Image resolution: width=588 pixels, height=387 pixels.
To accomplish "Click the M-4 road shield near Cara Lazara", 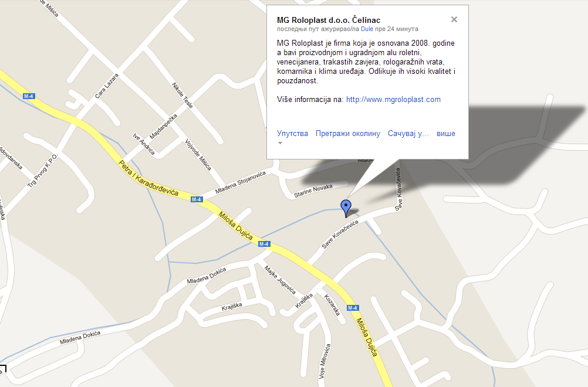I will coord(29,96).
